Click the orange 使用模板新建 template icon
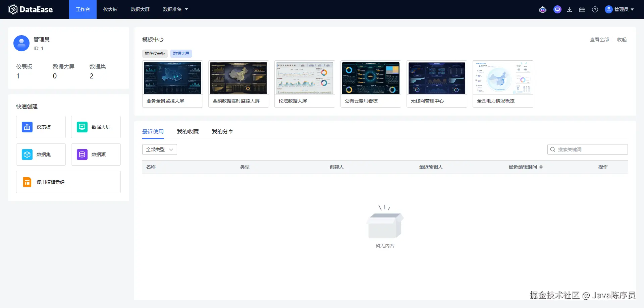Screen dimensions: 644x308 pyautogui.click(x=27, y=182)
